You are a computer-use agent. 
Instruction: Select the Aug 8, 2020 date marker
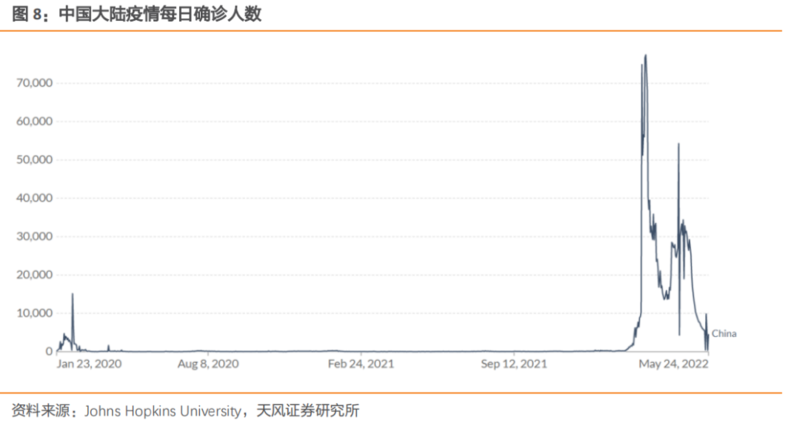point(208,365)
